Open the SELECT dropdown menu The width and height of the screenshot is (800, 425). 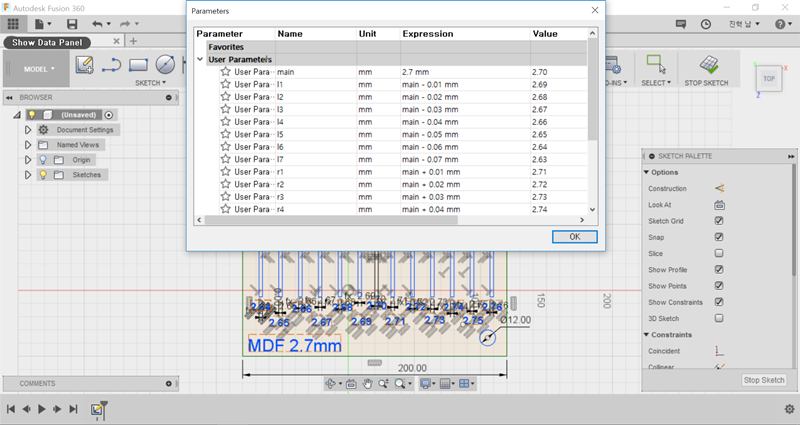[x=656, y=83]
